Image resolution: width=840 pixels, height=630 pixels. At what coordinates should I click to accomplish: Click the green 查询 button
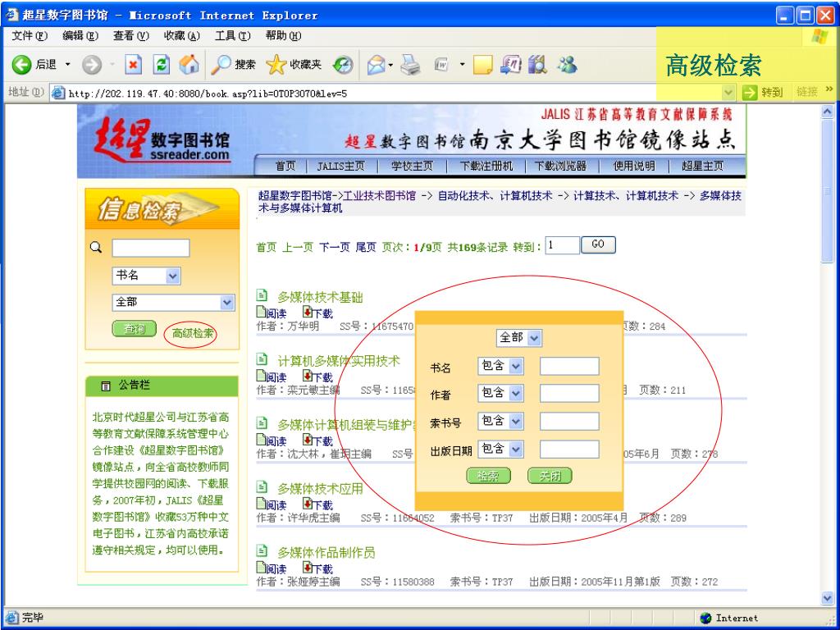(x=135, y=329)
